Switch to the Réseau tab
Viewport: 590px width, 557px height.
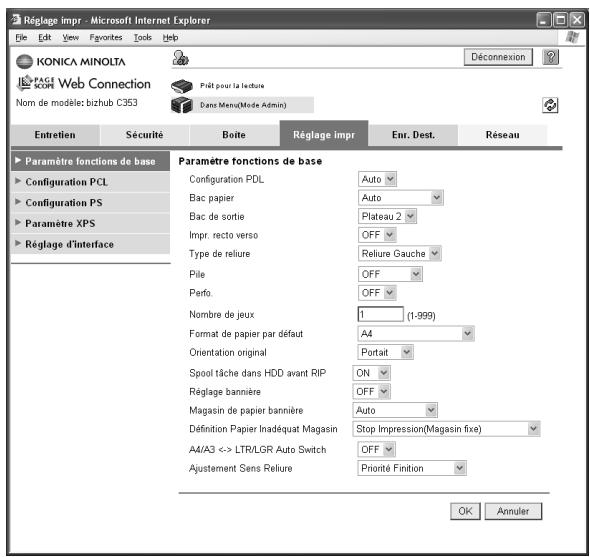click(x=503, y=135)
